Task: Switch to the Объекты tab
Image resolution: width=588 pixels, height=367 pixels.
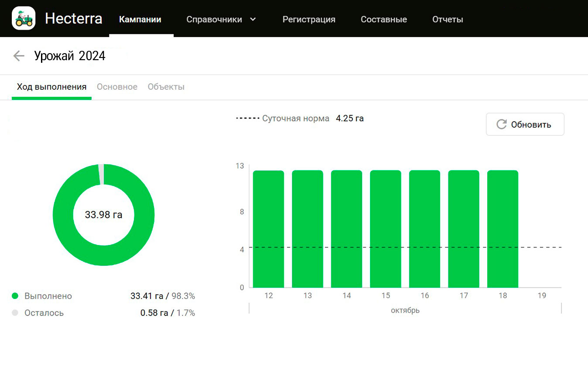Action: 166,87
